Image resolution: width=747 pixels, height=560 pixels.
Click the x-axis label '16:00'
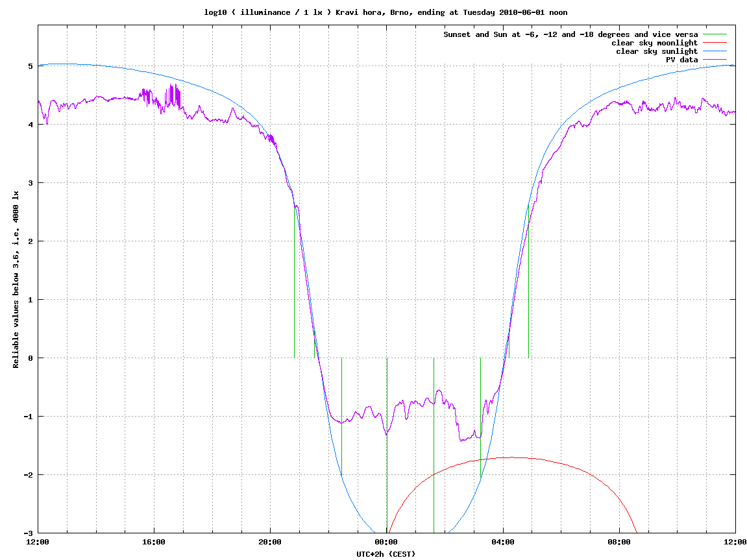(154, 542)
